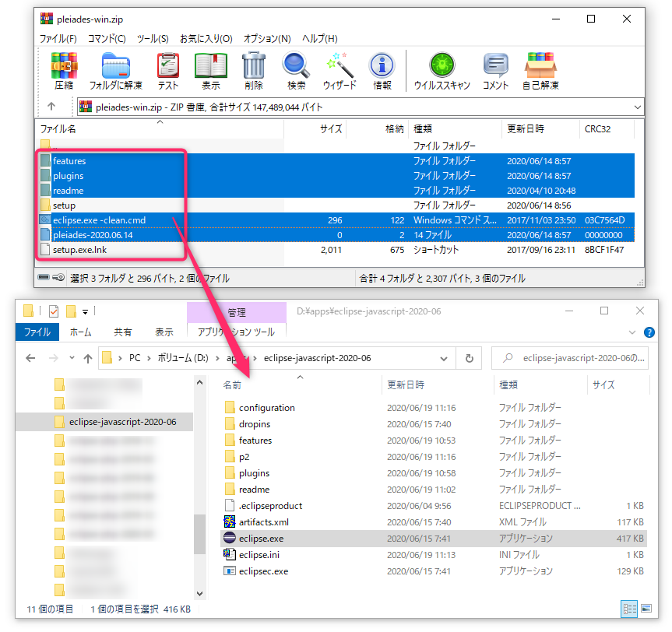This screenshot has width=672, height=632.
Task: Expand the PC breadcrumb chevron in address bar
Action: pos(149,358)
